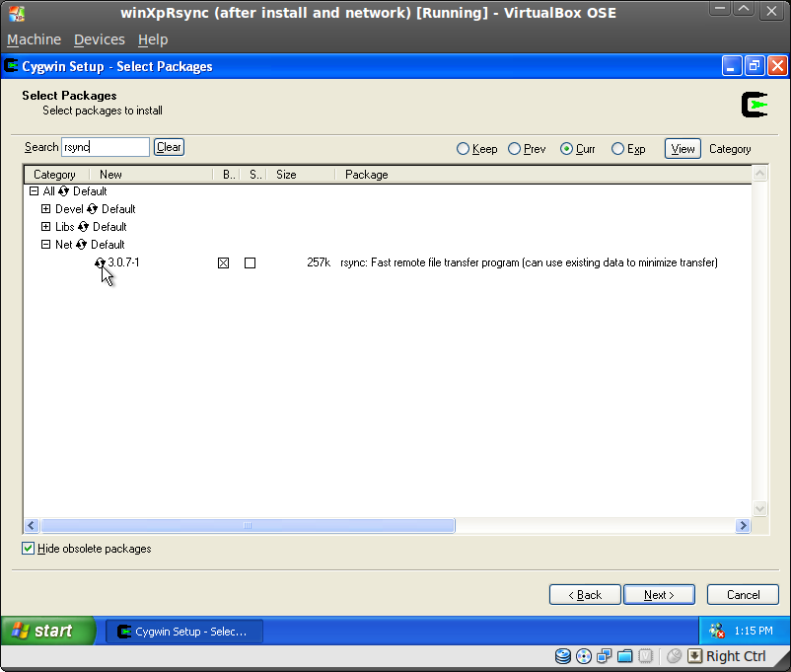Click the Cygwin logo in the dialog header
This screenshot has width=791, height=672.
tap(753, 104)
